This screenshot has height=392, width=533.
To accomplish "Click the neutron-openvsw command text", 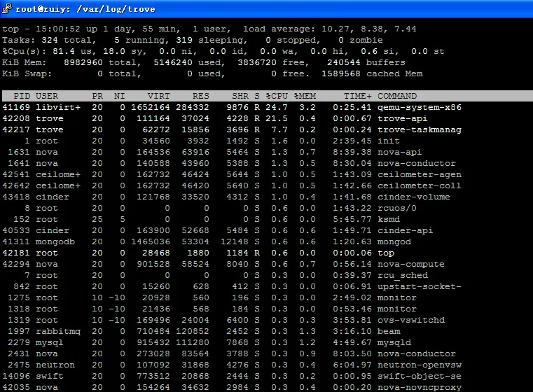I will click(420, 365).
